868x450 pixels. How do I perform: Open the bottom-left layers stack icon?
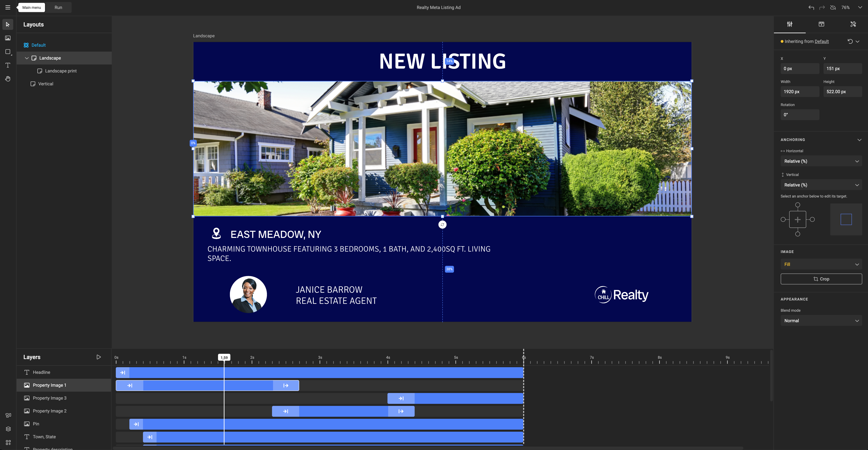point(8,429)
